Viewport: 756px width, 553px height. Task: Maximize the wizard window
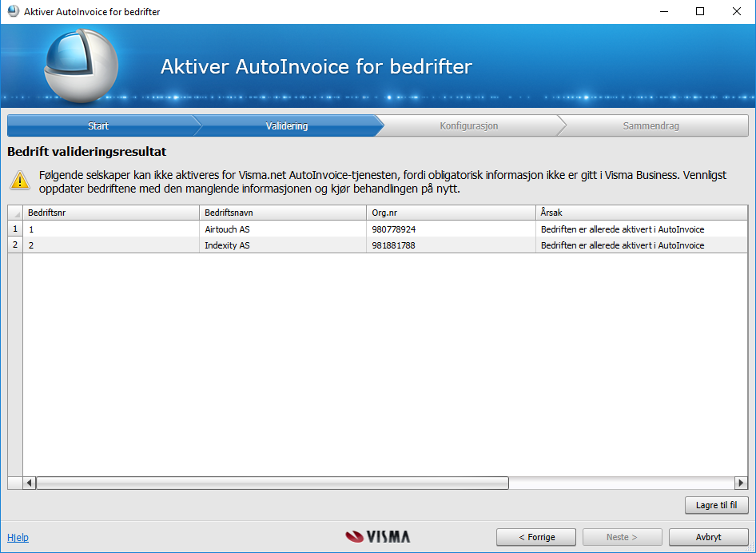(x=700, y=11)
